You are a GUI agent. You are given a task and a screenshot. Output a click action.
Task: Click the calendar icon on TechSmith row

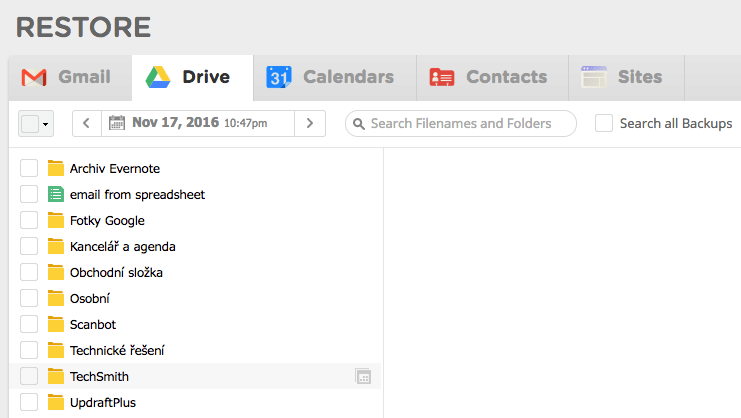[363, 377]
